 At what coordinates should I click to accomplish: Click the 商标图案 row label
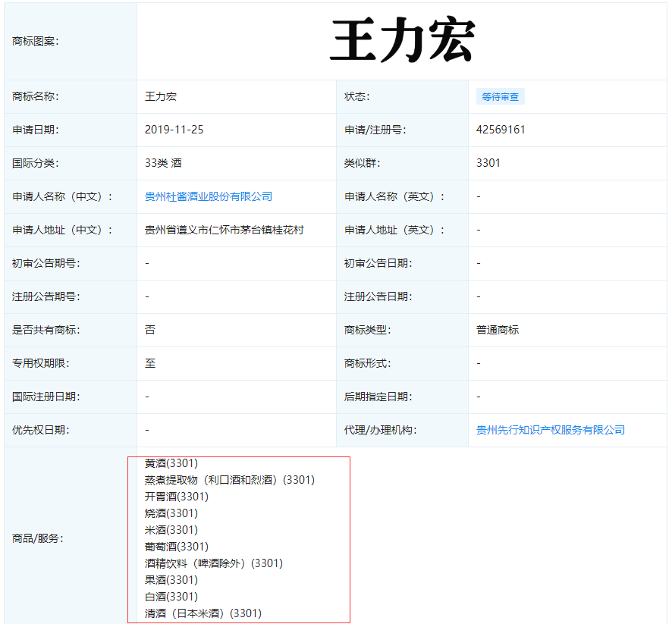tap(36, 41)
